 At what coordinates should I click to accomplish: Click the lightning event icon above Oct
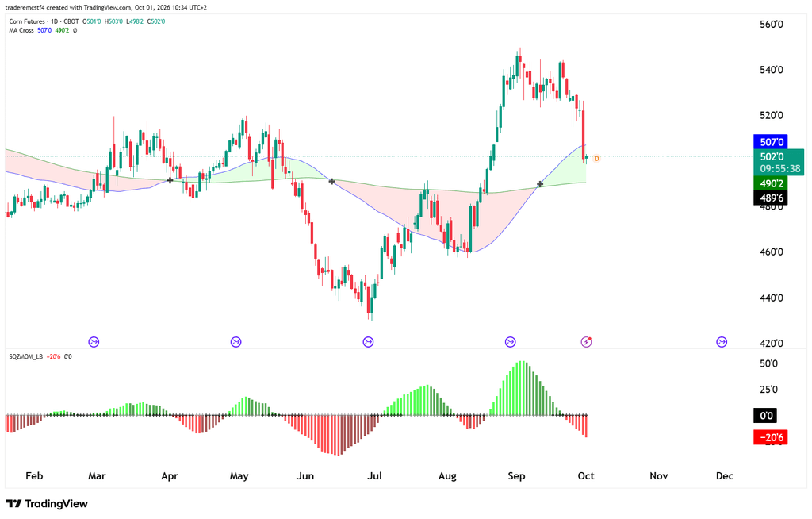click(x=586, y=342)
